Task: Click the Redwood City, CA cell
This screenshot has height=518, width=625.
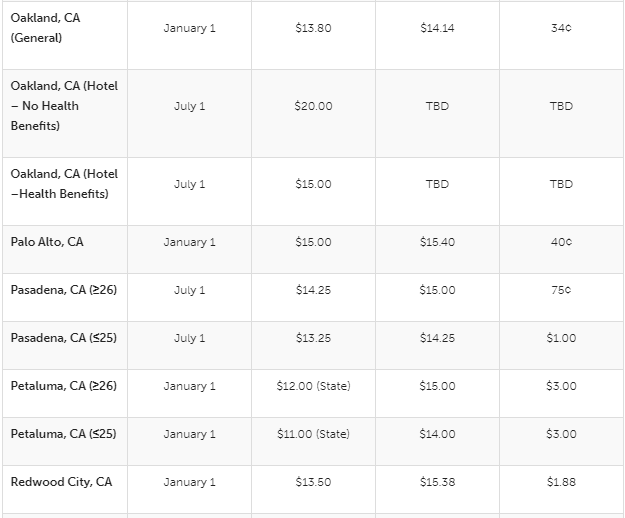Action: [61, 482]
